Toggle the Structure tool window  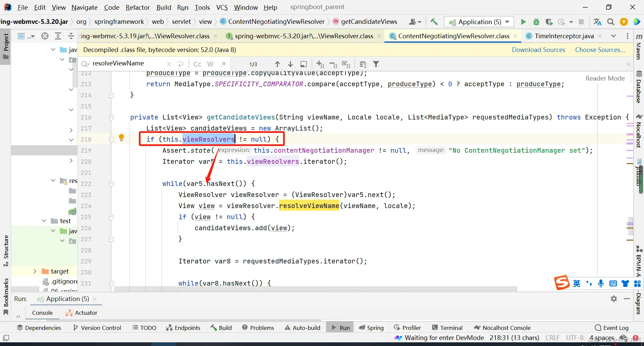[x=6, y=250]
